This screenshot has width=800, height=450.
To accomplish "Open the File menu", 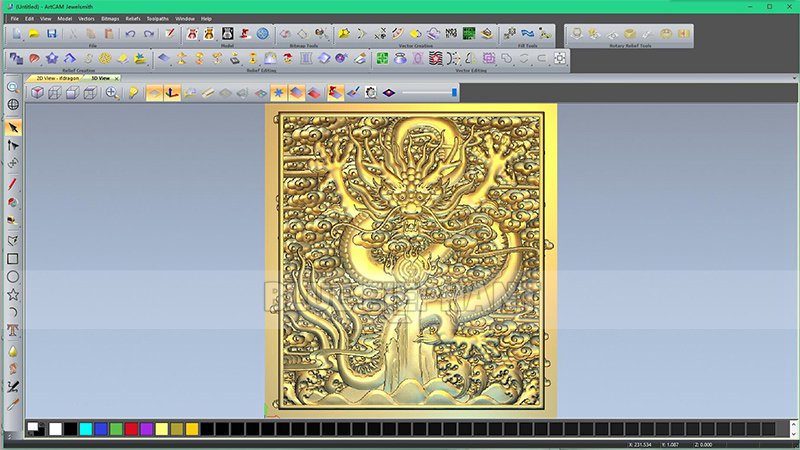I will (x=15, y=18).
